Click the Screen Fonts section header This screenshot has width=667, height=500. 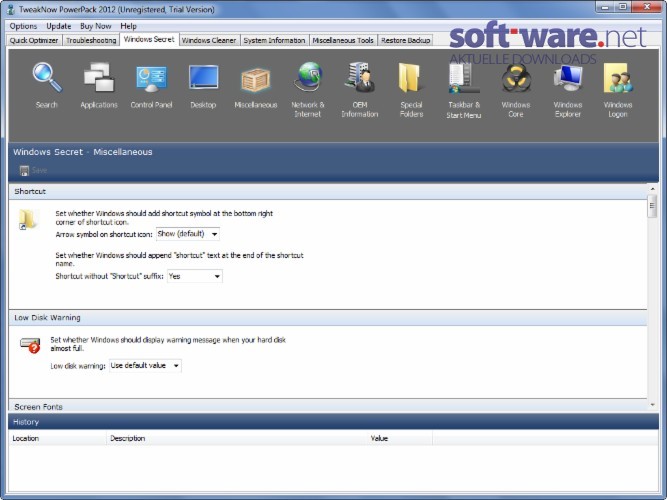coord(328,406)
